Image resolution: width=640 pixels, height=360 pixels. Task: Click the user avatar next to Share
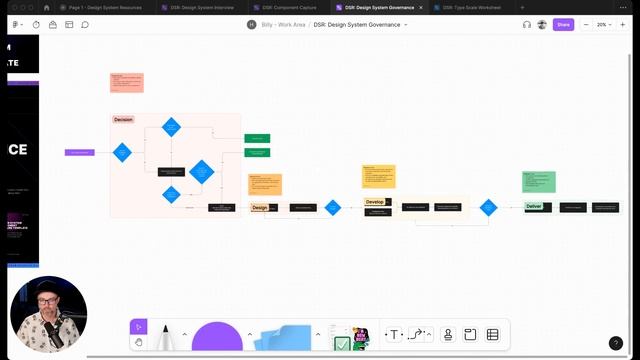coord(542,24)
